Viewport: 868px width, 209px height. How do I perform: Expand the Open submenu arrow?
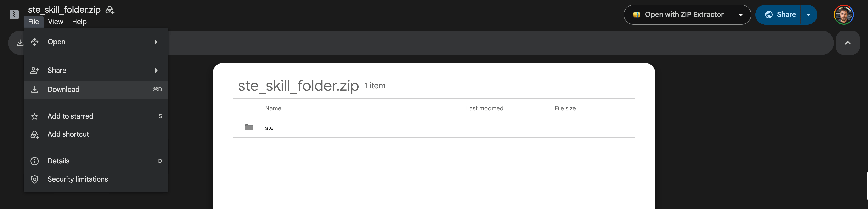pyautogui.click(x=156, y=42)
